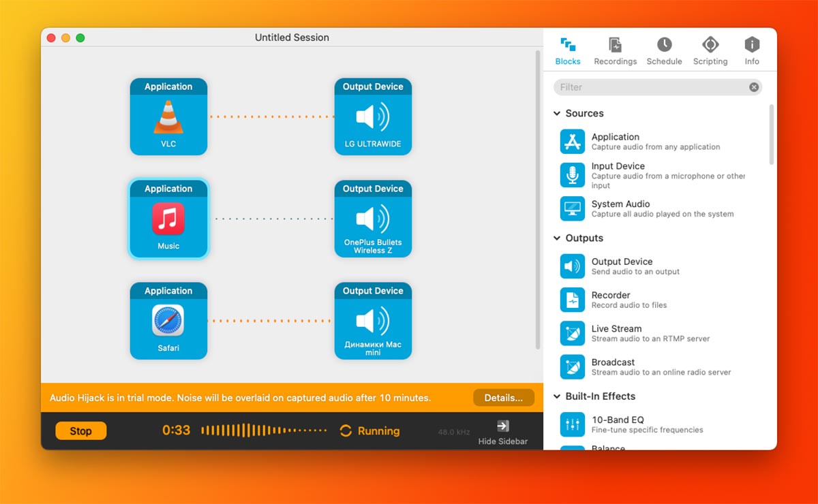The width and height of the screenshot is (818, 504).
Task: Click the trial mode noise warning message
Action: 240,398
